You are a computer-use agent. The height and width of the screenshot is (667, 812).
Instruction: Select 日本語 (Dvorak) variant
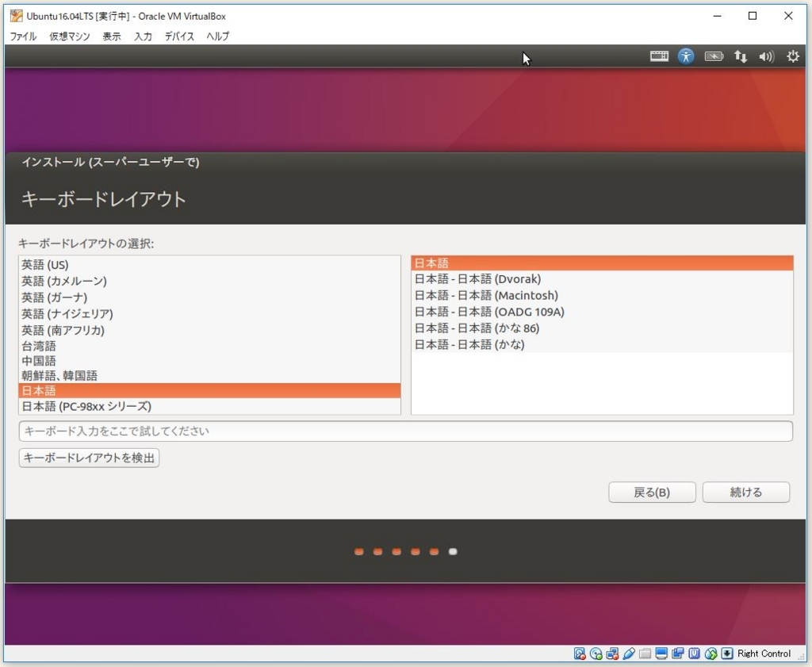(x=603, y=279)
